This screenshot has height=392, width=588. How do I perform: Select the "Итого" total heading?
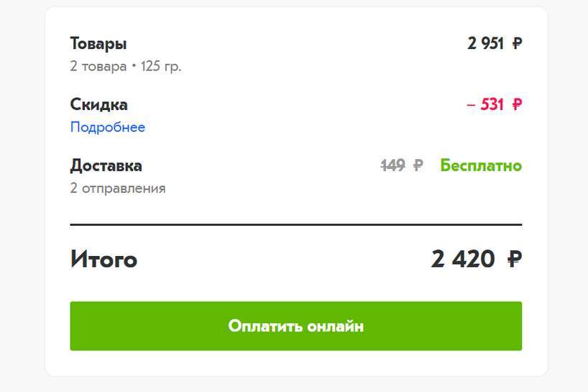[x=104, y=259]
